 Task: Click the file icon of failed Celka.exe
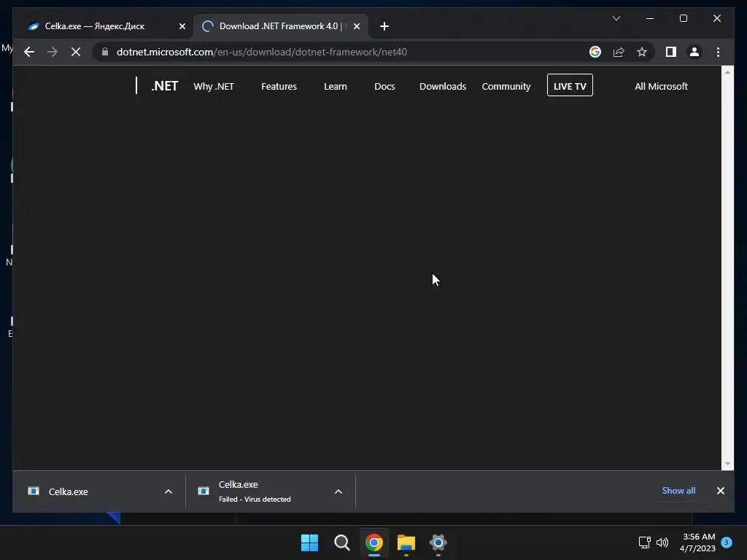tap(204, 491)
